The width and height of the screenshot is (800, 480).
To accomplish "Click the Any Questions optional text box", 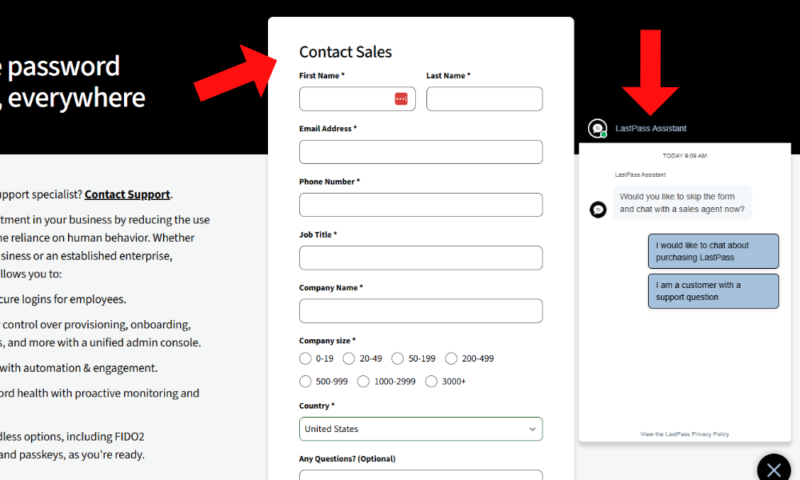I will pyautogui.click(x=421, y=475).
